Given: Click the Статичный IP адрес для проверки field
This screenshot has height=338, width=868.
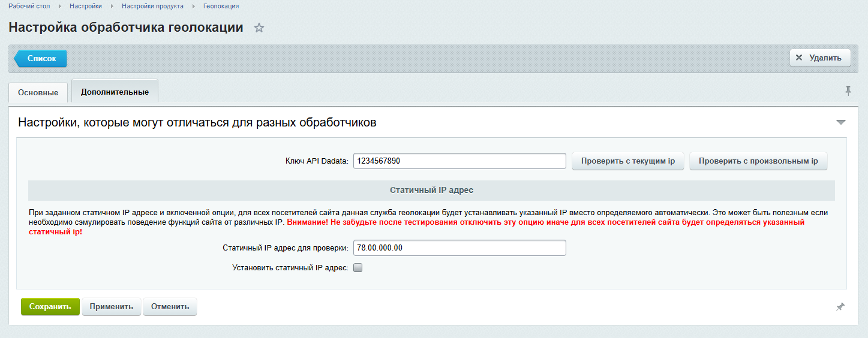Looking at the screenshot, I should [x=459, y=248].
